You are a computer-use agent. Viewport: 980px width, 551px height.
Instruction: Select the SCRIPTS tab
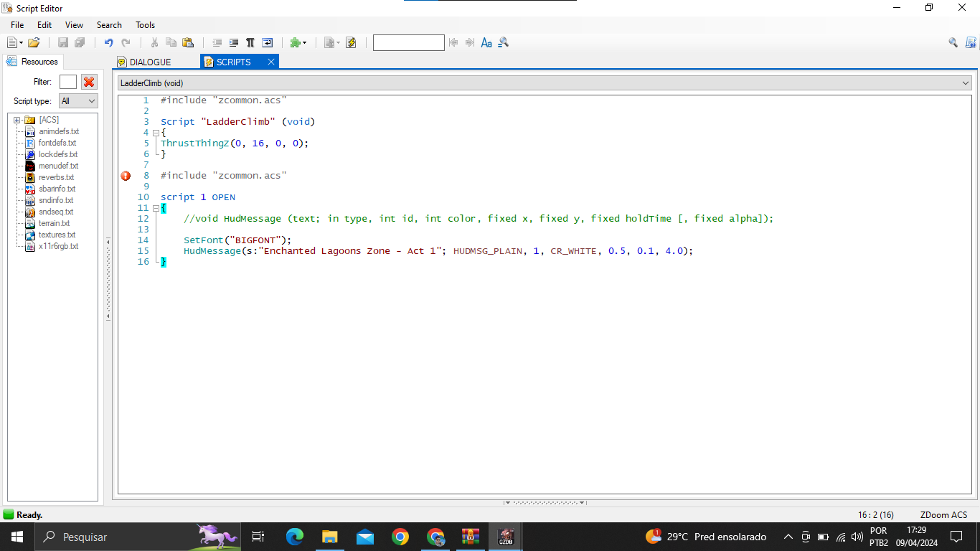(233, 62)
